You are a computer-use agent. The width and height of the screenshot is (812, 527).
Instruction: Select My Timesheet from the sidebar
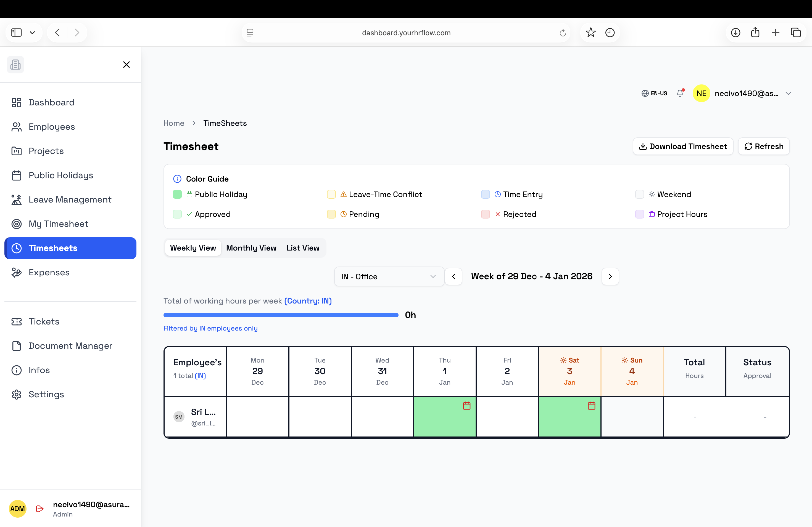[58, 224]
